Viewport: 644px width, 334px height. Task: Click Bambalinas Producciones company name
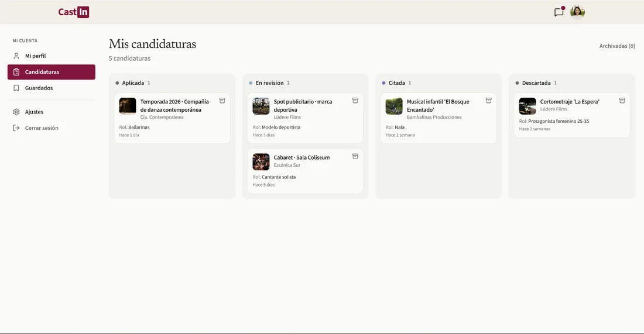click(x=434, y=118)
